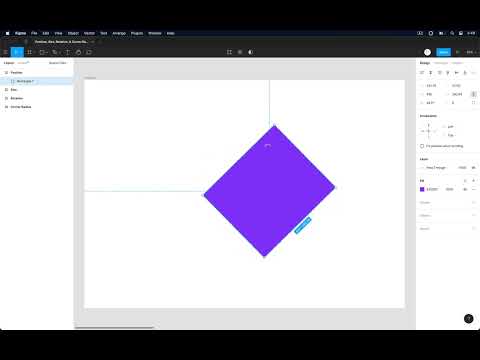Open the Page dropdown in Layers panel
The width and height of the screenshot is (480, 360).
(58, 63)
